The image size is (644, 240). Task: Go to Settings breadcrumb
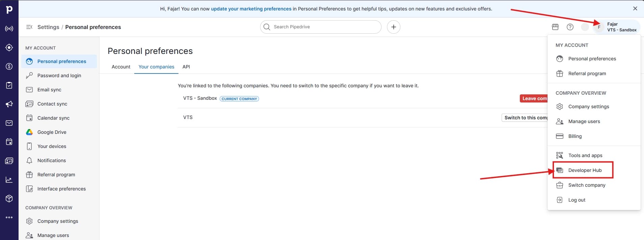pos(48,27)
